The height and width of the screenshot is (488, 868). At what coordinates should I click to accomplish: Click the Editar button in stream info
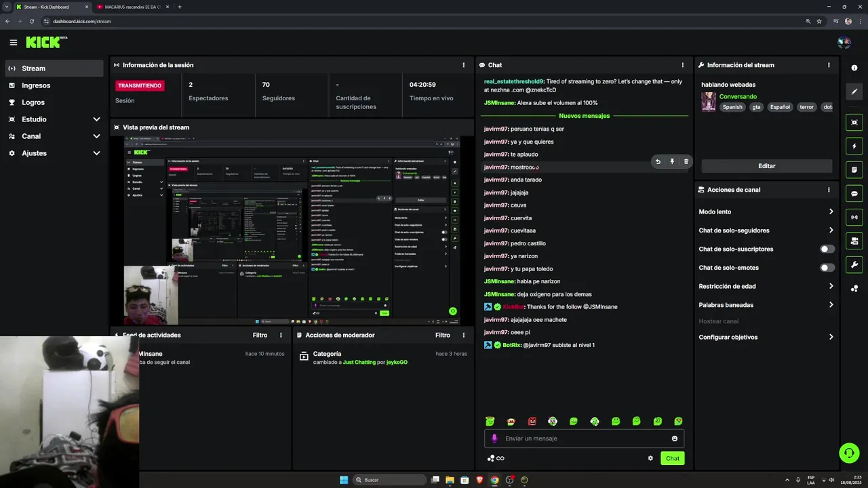(766, 166)
